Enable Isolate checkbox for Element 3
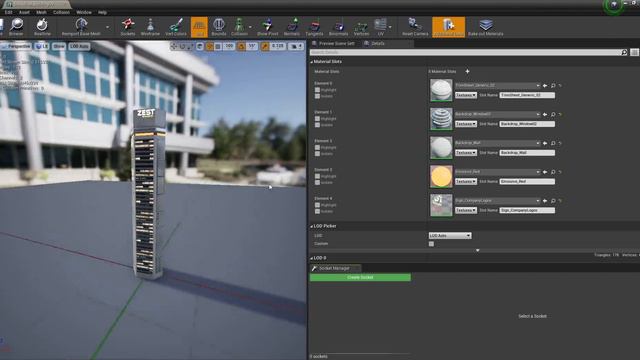The height and width of the screenshot is (360, 640). (x=317, y=182)
